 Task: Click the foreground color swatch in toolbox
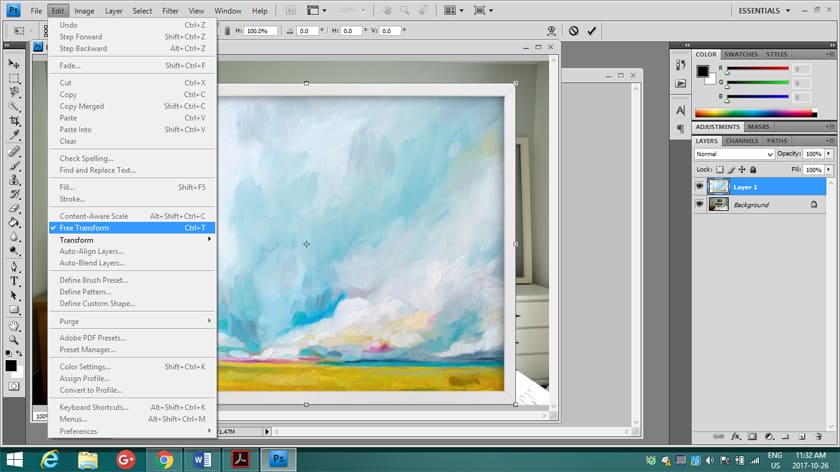[x=11, y=365]
